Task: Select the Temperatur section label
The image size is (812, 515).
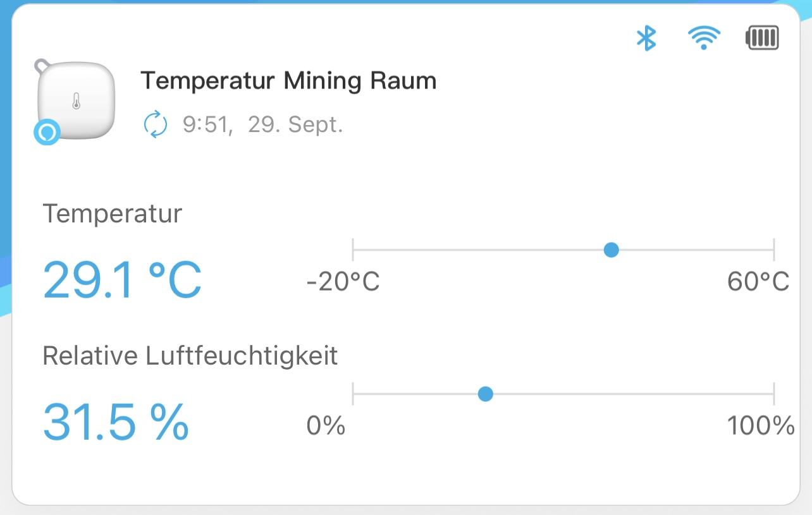Action: coord(112,214)
